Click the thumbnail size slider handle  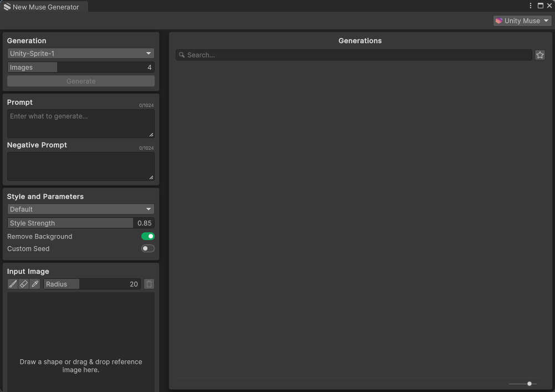tap(529, 384)
